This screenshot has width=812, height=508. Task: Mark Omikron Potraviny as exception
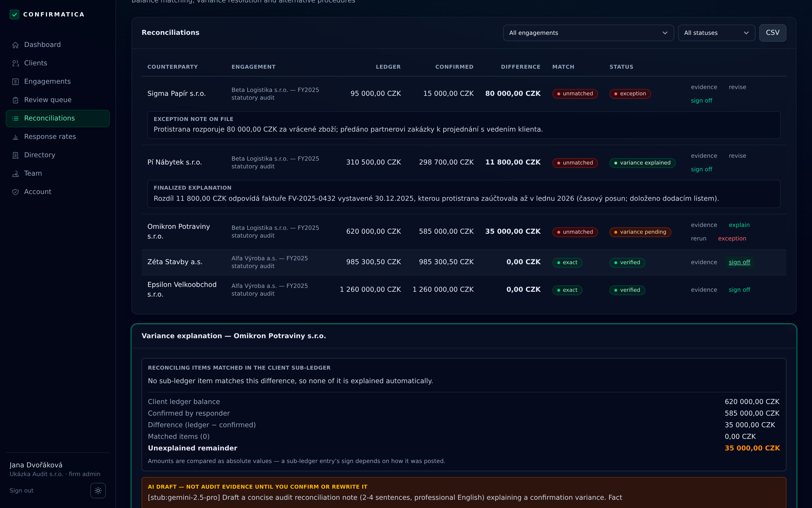click(x=732, y=239)
